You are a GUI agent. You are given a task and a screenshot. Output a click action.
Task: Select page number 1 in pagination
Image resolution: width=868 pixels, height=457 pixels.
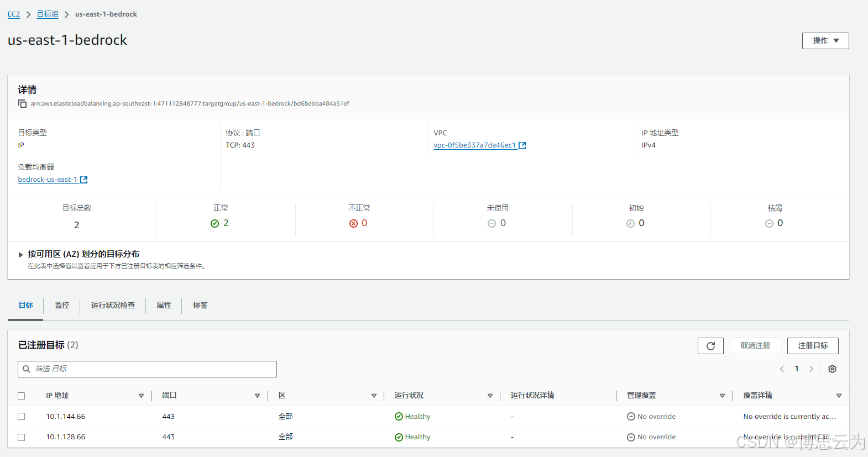pyautogui.click(x=797, y=369)
